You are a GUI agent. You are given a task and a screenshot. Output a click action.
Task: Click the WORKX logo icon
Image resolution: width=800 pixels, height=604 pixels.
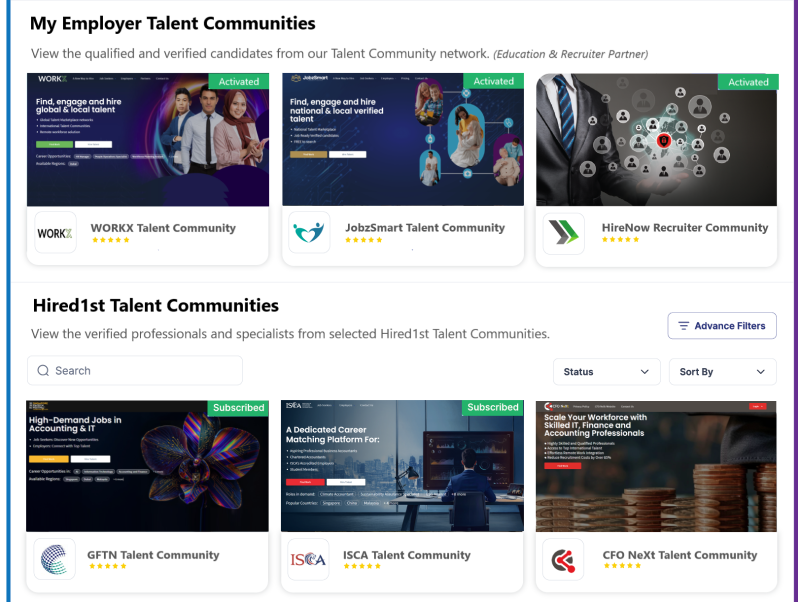coord(55,233)
